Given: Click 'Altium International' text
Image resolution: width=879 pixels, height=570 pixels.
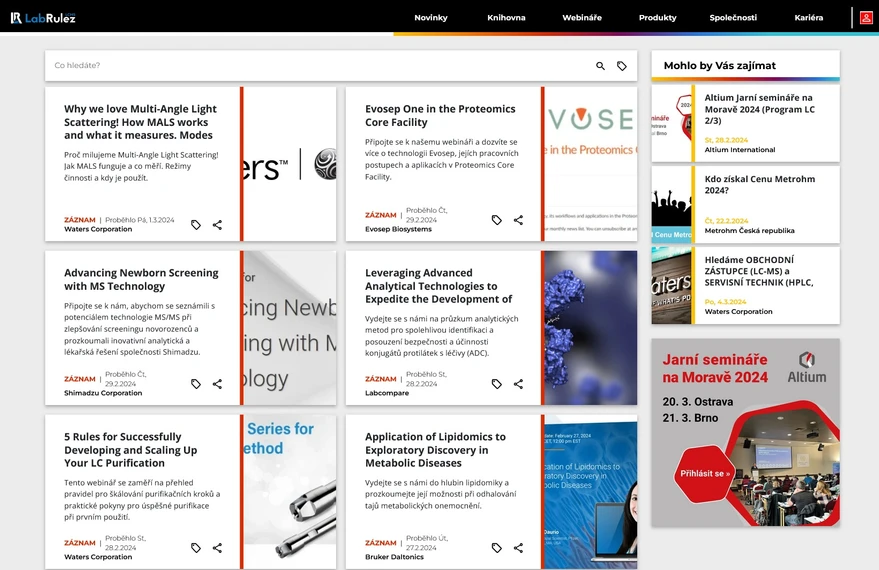Looking at the screenshot, I should click(740, 150).
